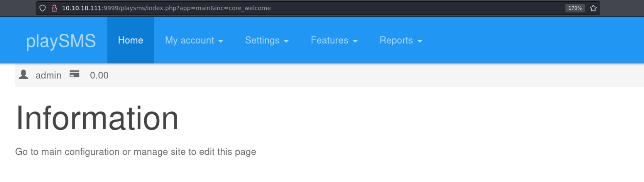Bookmark this page with the star icon
Viewport: 644px width, 182px height.
tap(593, 8)
